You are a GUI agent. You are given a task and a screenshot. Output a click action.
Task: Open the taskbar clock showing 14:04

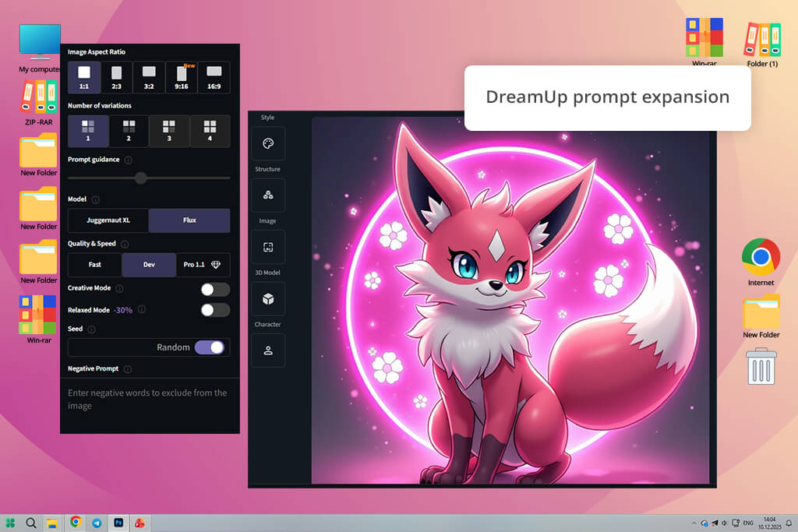click(769, 523)
